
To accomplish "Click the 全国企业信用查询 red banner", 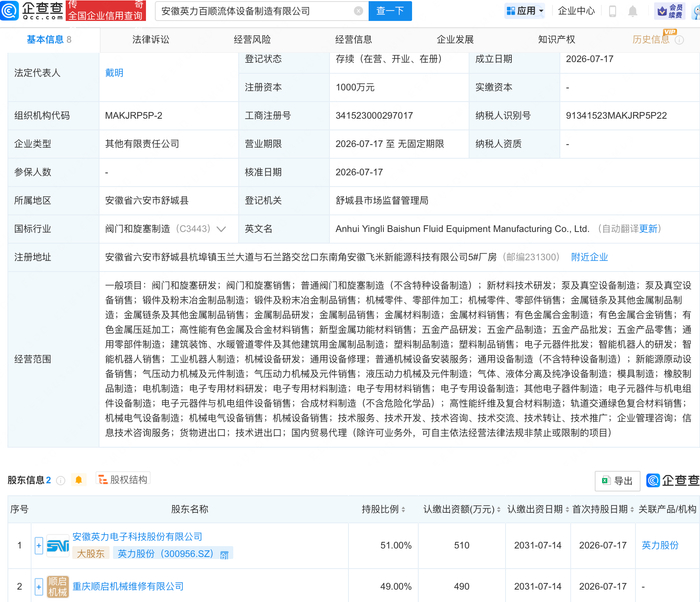I will 106,11.
